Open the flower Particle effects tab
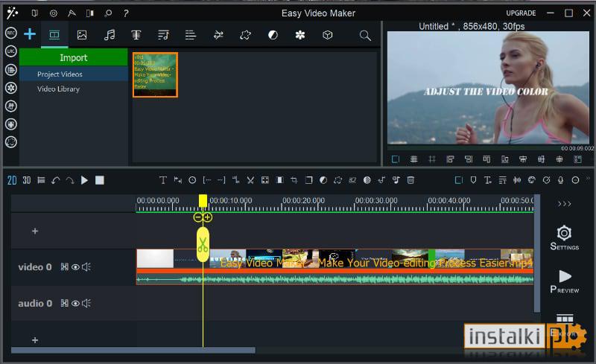Image resolution: width=596 pixels, height=364 pixels. pos(300,35)
